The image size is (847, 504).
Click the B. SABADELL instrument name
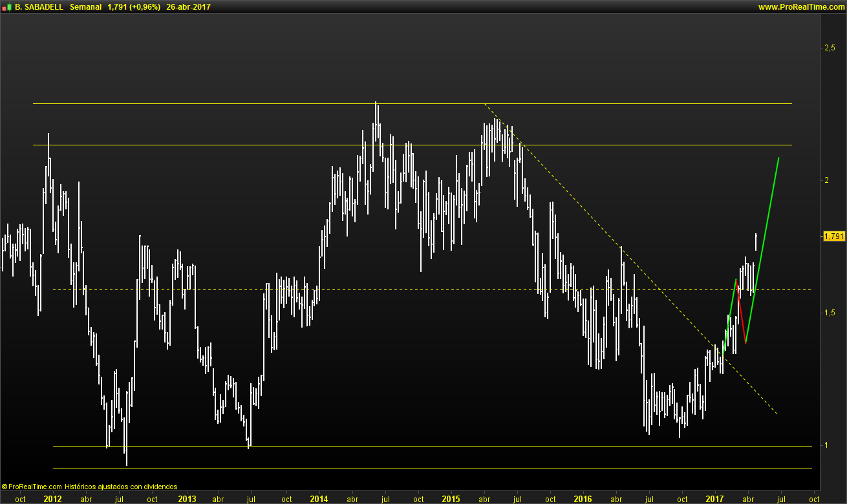click(x=38, y=7)
